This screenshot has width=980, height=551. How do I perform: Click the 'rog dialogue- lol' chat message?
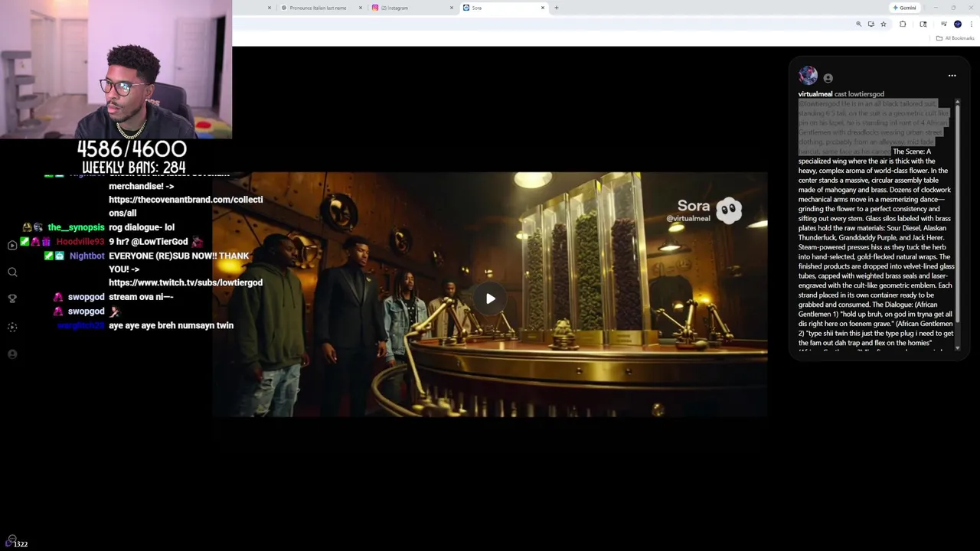point(142,228)
